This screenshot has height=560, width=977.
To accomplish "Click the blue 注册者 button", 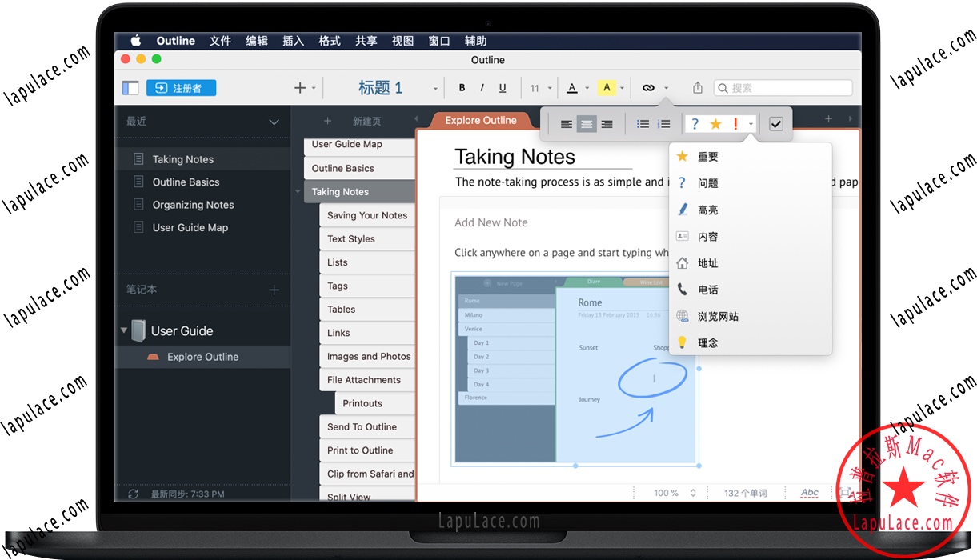I will click(x=181, y=88).
